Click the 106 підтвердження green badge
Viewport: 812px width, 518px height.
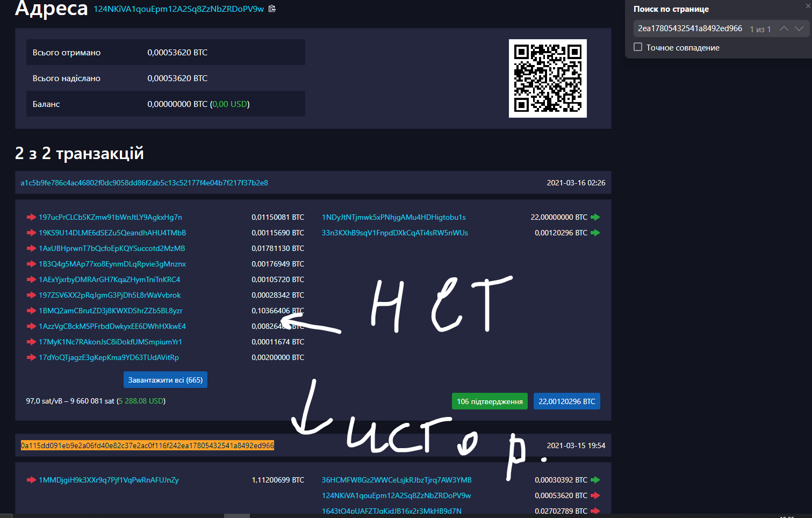click(490, 401)
